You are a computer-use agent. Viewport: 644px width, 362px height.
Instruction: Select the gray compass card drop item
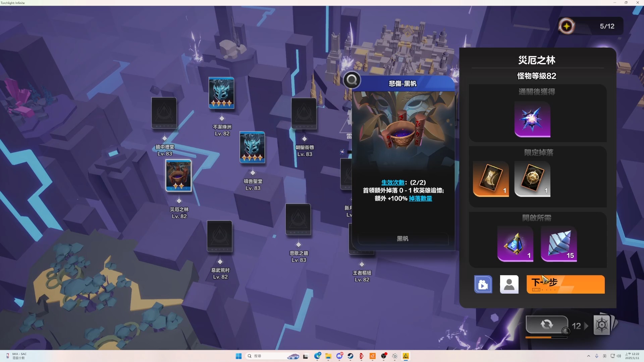[x=532, y=179]
